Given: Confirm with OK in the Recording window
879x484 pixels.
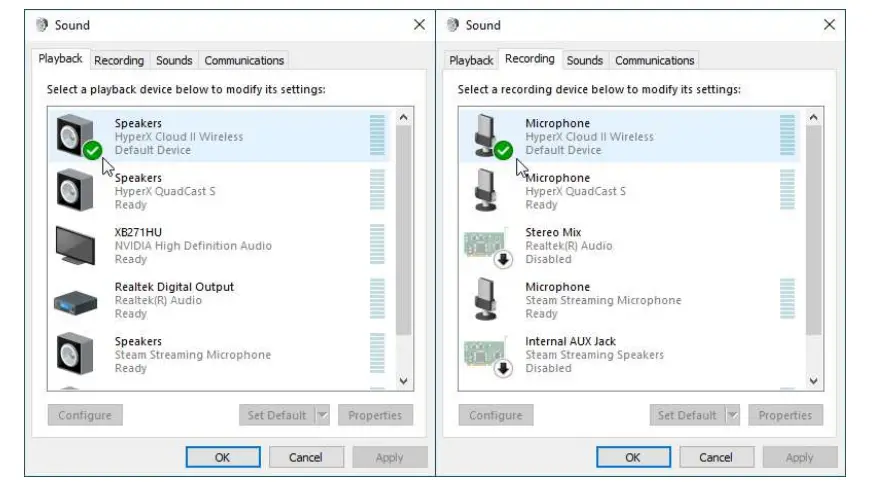Looking at the screenshot, I should pos(633,457).
